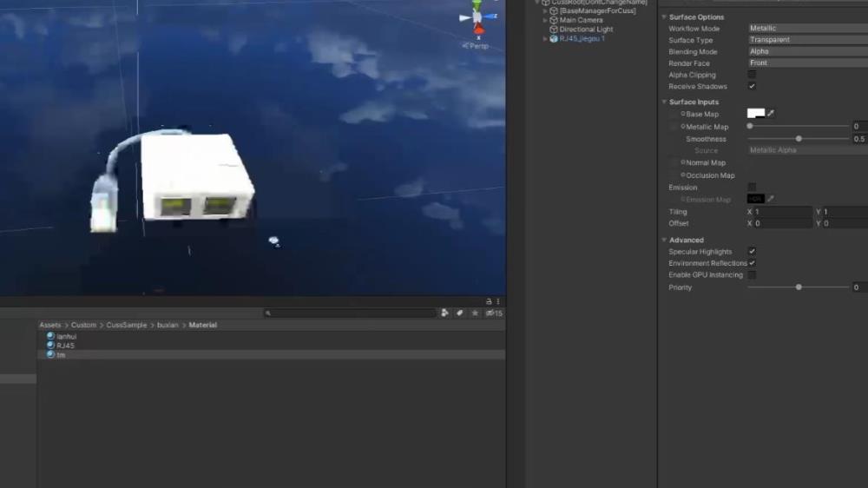Click the Emission Map texture picker dot

(682, 199)
